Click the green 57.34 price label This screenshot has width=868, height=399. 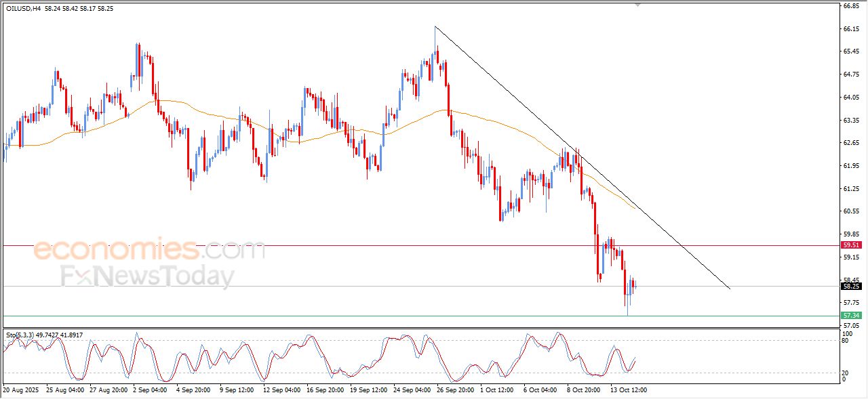(x=851, y=316)
